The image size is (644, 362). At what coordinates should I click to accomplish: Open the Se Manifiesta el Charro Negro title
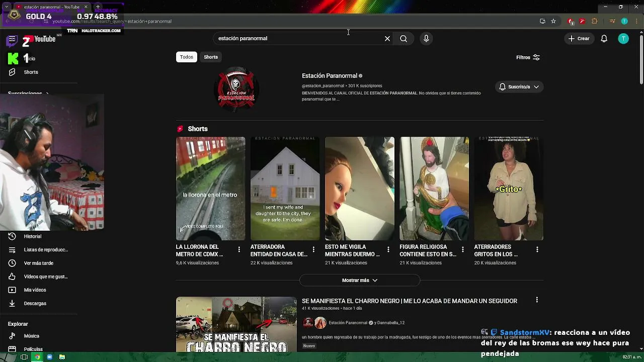tap(410, 301)
